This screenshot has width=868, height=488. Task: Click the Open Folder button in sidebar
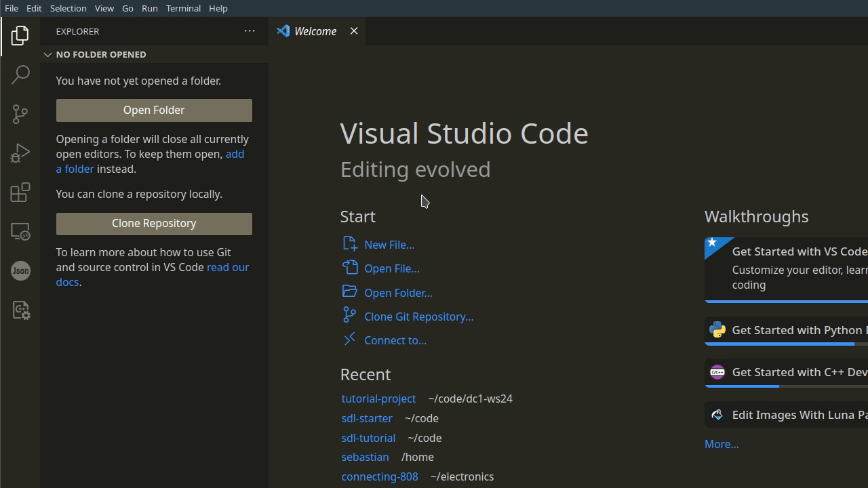pos(154,110)
